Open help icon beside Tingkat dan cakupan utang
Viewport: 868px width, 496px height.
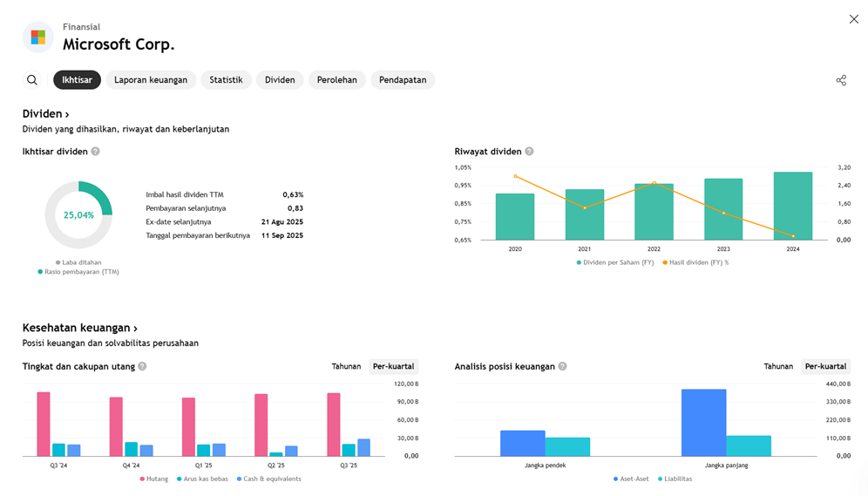point(142,366)
